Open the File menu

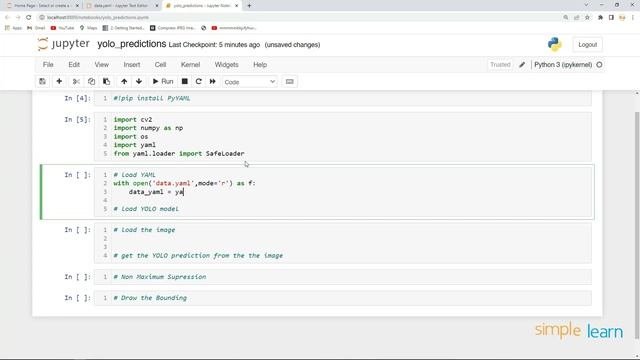[48, 64]
